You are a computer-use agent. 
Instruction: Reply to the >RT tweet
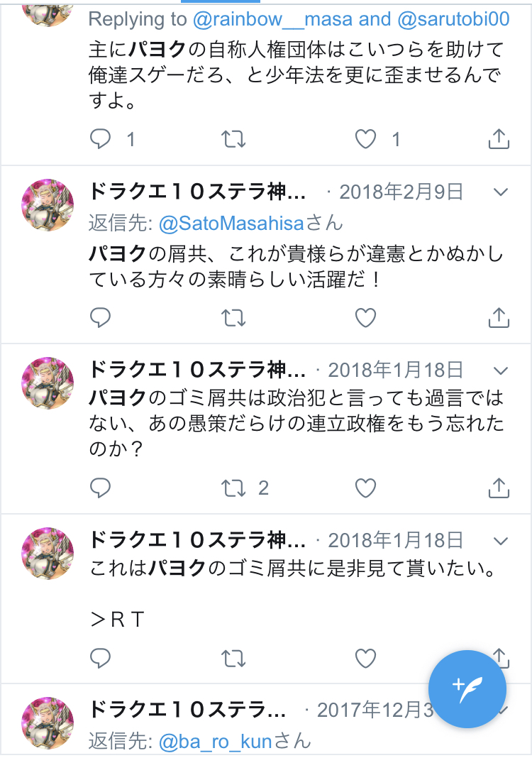coord(101,658)
